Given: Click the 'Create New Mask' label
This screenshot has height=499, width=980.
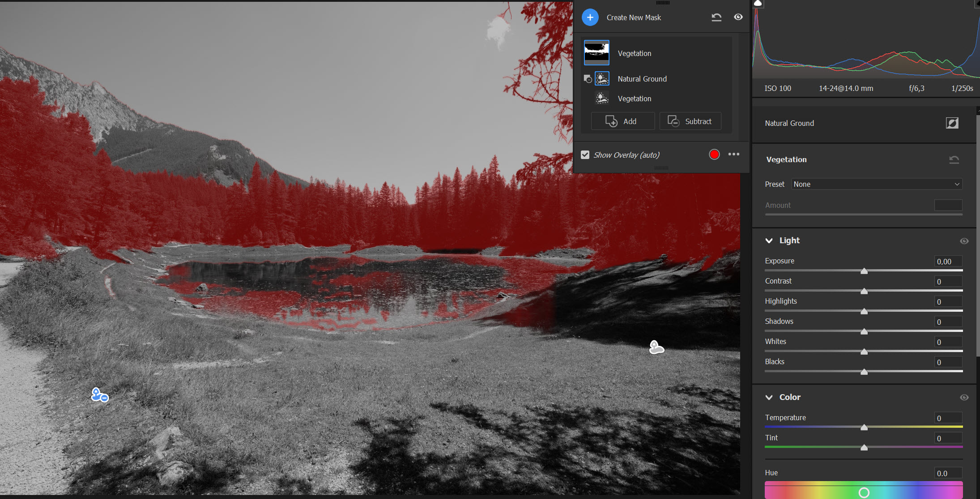Looking at the screenshot, I should (x=634, y=17).
